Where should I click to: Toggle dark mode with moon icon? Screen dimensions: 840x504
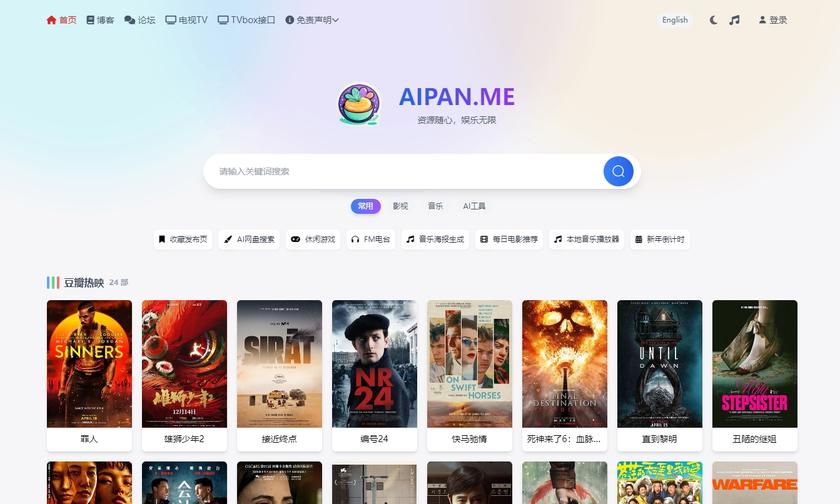[x=714, y=20]
